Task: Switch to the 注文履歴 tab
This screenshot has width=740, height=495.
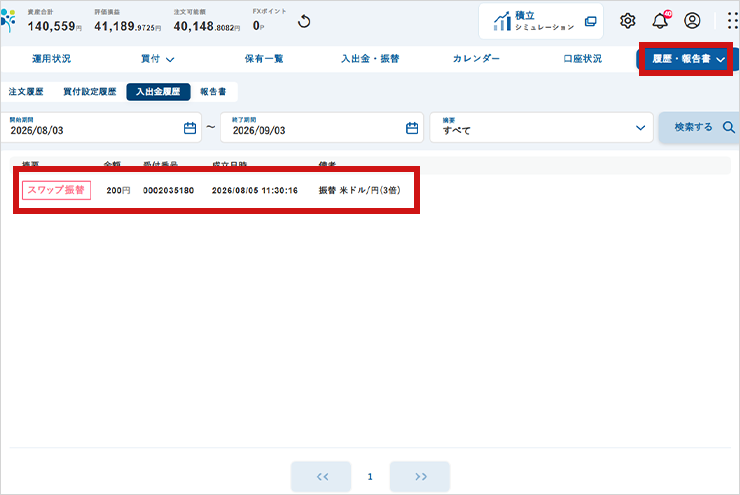Action: 26,92
